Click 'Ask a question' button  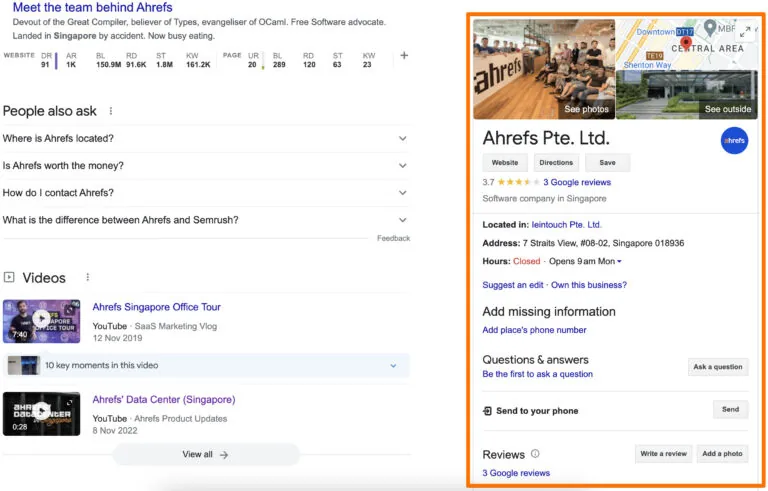click(718, 367)
